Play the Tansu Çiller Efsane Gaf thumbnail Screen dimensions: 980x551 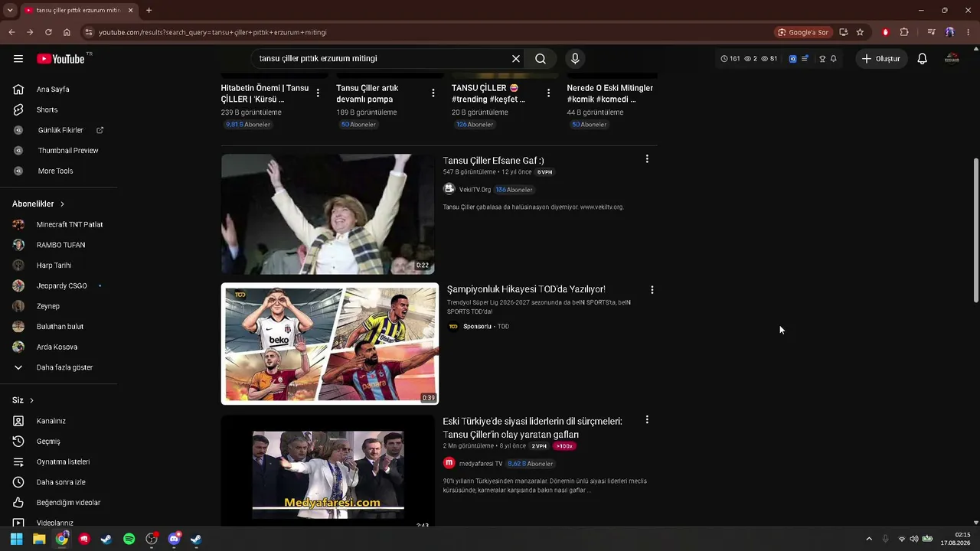click(328, 214)
